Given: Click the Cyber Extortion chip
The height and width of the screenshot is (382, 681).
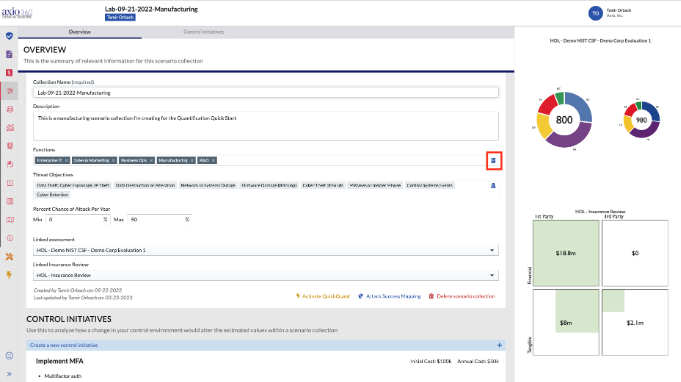Looking at the screenshot, I should pos(53,194).
